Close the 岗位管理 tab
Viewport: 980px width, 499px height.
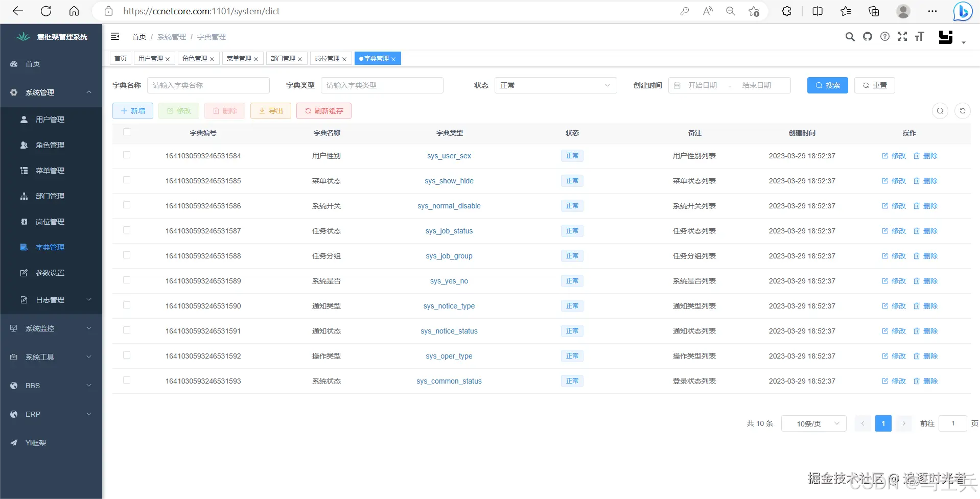click(x=344, y=59)
